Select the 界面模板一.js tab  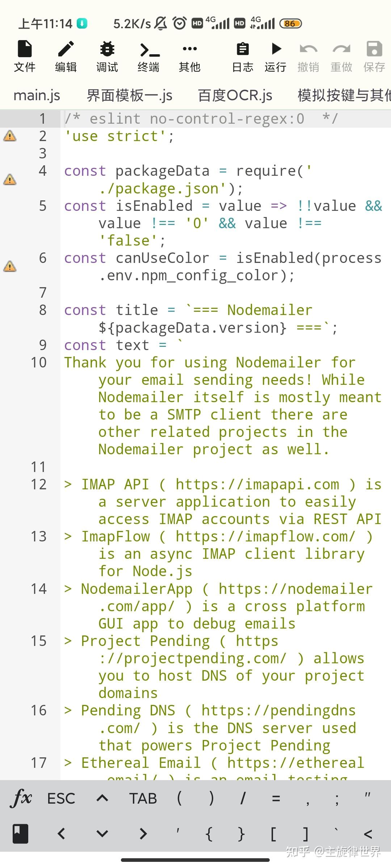coord(129,95)
